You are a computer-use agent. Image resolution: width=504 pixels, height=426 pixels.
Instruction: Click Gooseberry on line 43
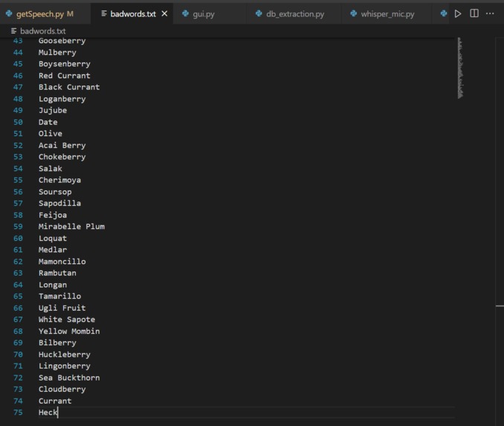[62, 41]
